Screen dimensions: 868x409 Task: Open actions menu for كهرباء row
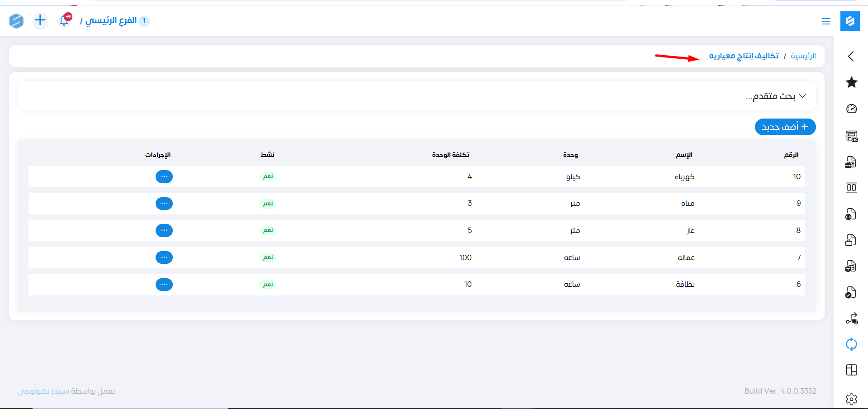(x=164, y=176)
